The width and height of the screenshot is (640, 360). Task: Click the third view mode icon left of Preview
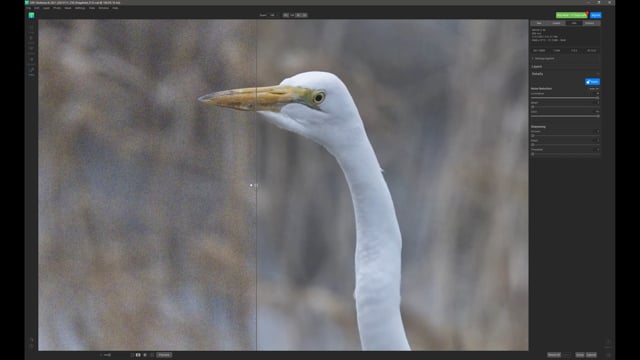[x=145, y=355]
